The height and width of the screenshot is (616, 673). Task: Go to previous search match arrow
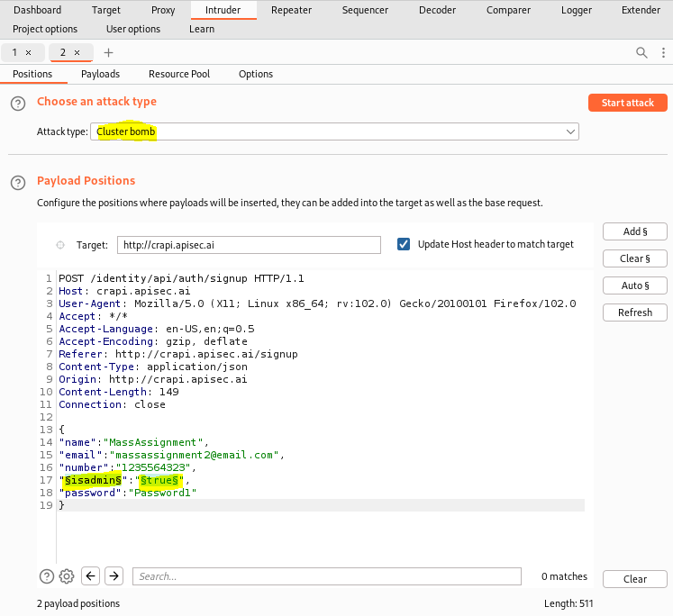pos(90,576)
